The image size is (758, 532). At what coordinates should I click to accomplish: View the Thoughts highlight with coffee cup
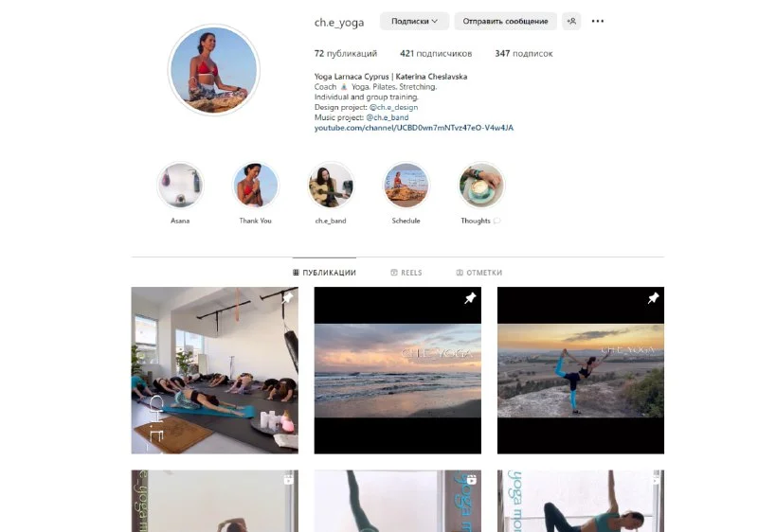point(481,186)
